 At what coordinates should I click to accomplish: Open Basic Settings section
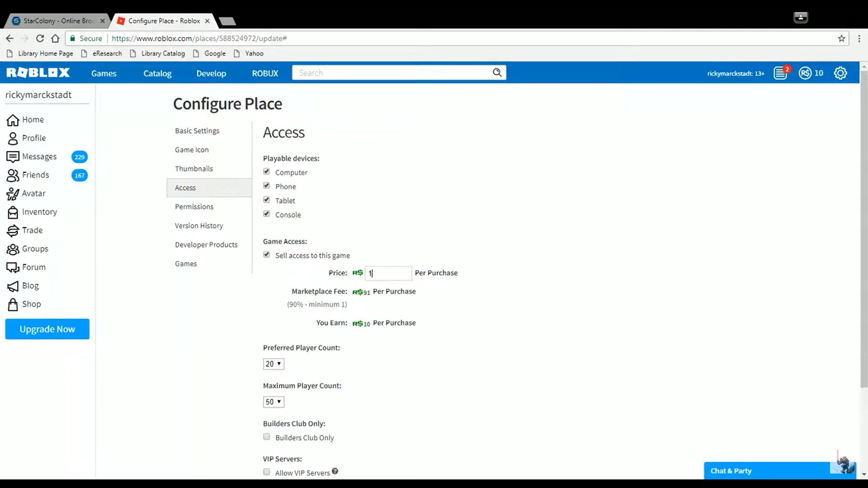click(x=197, y=131)
